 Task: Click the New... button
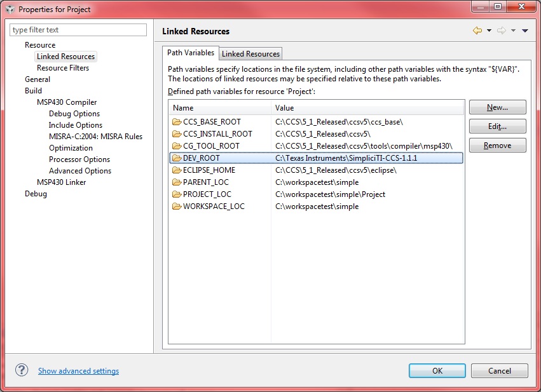(x=497, y=107)
